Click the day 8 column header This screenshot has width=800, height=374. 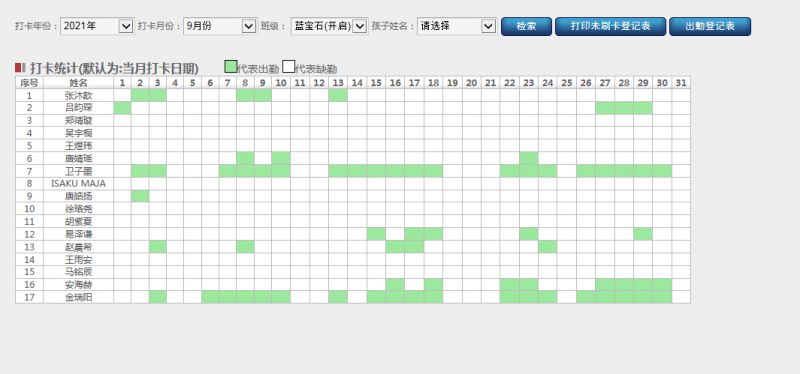[245, 83]
